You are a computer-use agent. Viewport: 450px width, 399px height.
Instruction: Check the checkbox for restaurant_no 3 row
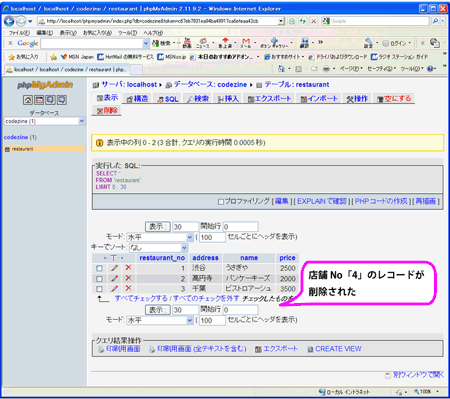[99, 289]
